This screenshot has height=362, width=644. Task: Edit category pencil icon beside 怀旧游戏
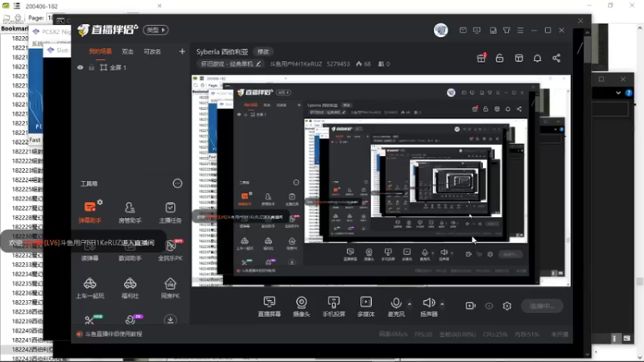click(258, 64)
